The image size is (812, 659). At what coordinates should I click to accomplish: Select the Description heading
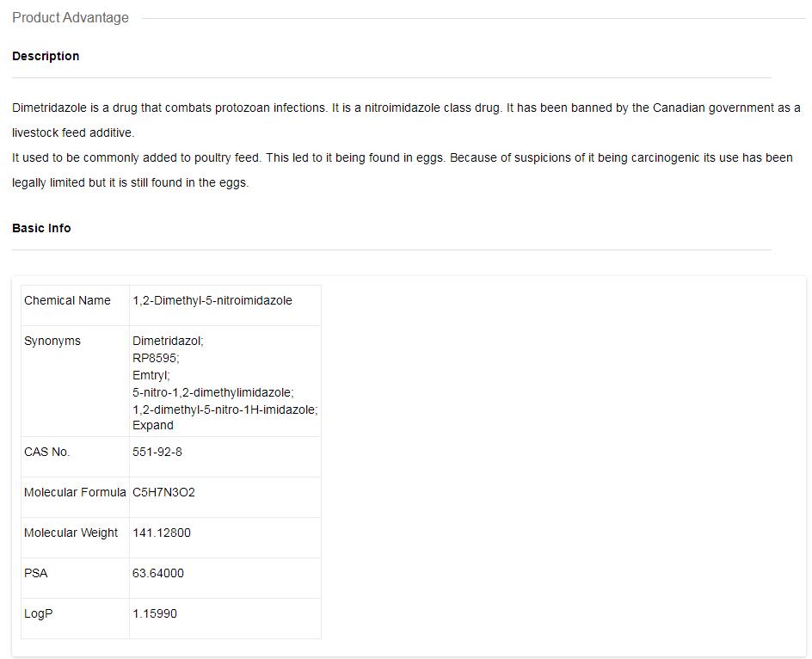tap(46, 56)
